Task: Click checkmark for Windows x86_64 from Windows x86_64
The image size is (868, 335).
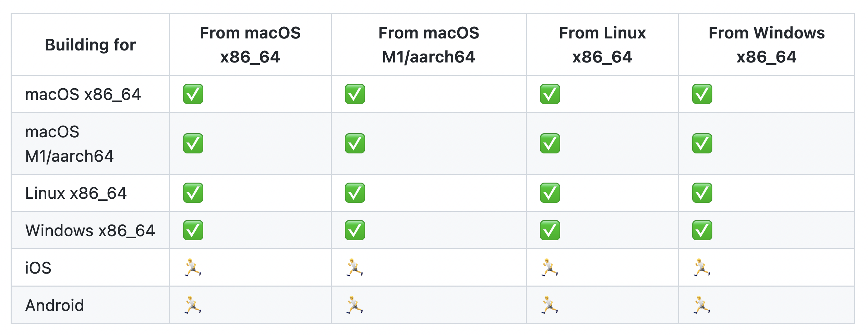Action: pos(702,230)
